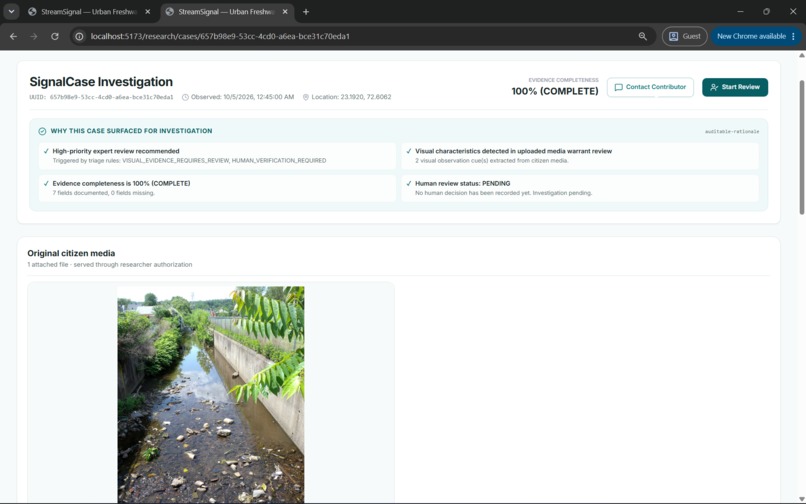This screenshot has width=806, height=504.
Task: Click the Start Review button
Action: (735, 87)
